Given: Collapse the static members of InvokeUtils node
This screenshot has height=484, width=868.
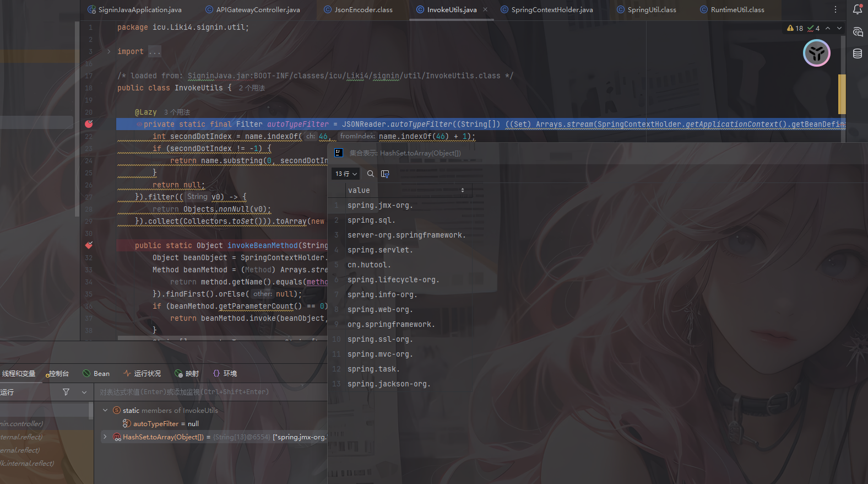Looking at the screenshot, I should point(105,410).
